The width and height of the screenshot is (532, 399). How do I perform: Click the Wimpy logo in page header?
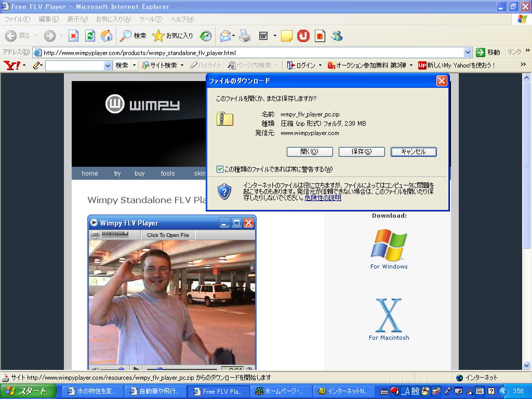pyautogui.click(x=142, y=104)
